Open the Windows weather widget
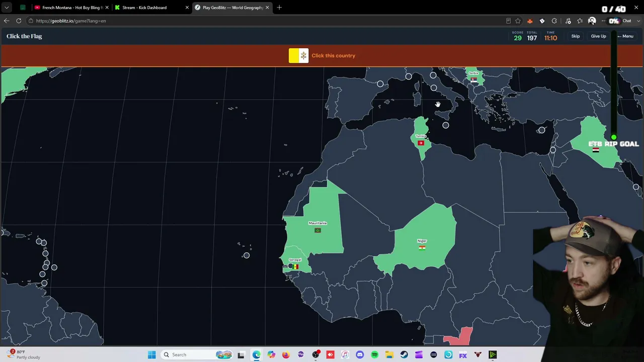 click(25, 354)
